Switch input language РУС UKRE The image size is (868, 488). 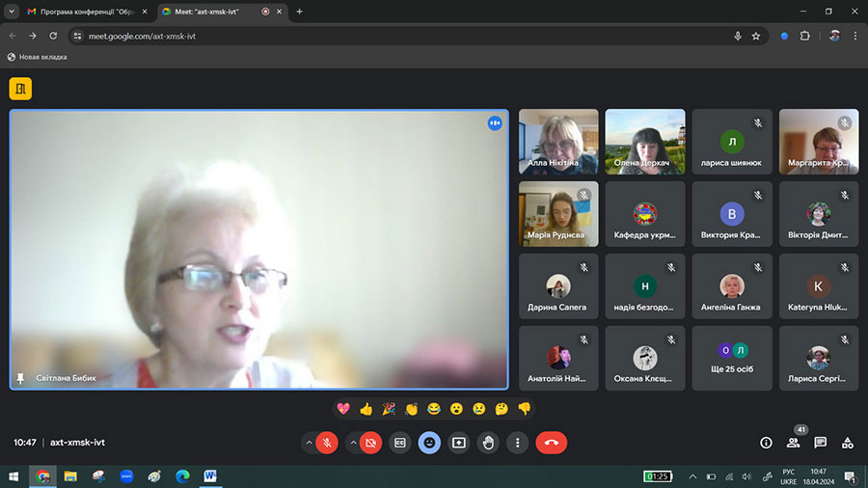click(x=788, y=476)
